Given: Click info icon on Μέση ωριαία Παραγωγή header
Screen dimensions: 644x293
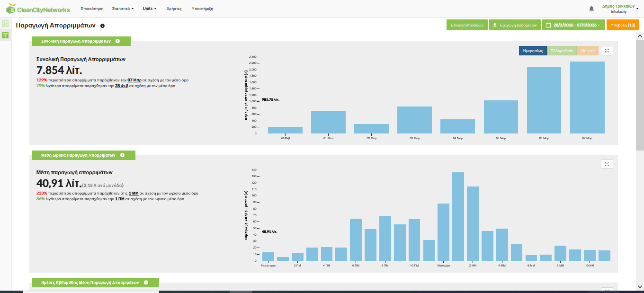Looking at the screenshot, I should [122, 155].
